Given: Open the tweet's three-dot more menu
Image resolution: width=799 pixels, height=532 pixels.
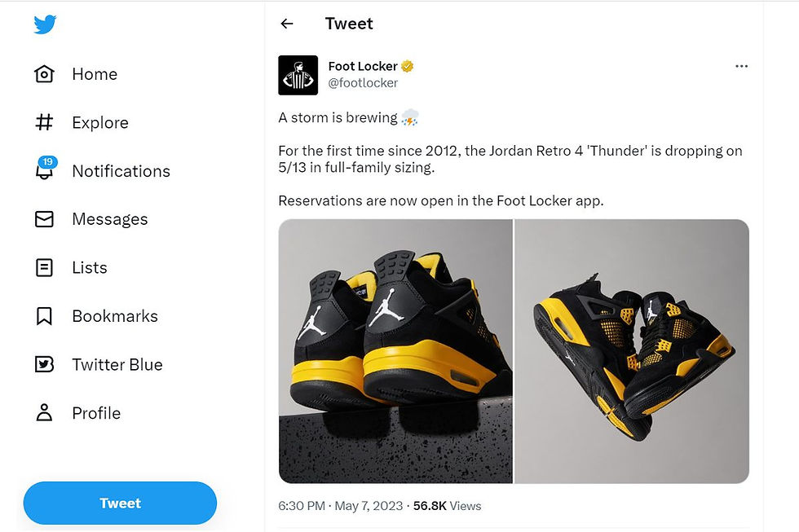Looking at the screenshot, I should (x=741, y=67).
